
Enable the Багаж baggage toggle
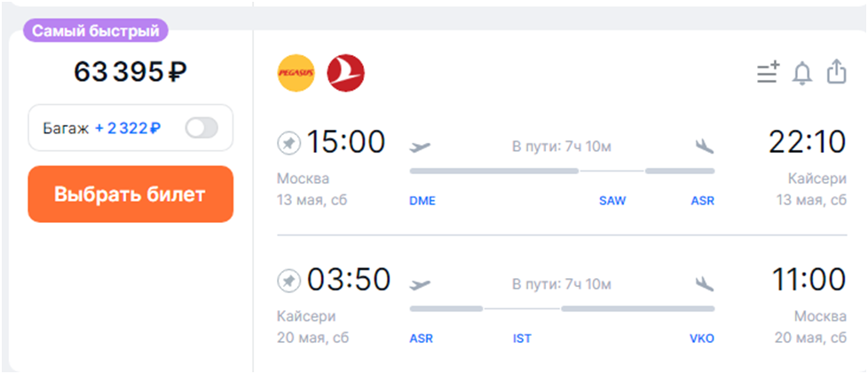[201, 128]
